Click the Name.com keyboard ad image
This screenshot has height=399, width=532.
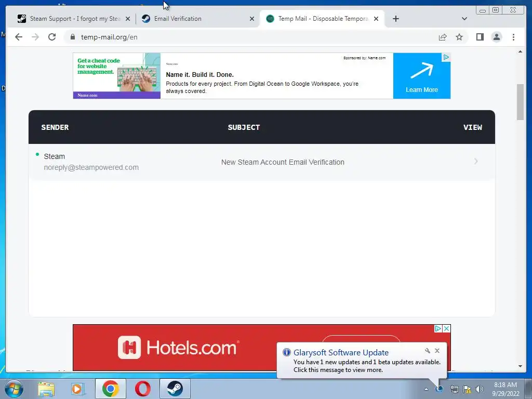click(117, 76)
